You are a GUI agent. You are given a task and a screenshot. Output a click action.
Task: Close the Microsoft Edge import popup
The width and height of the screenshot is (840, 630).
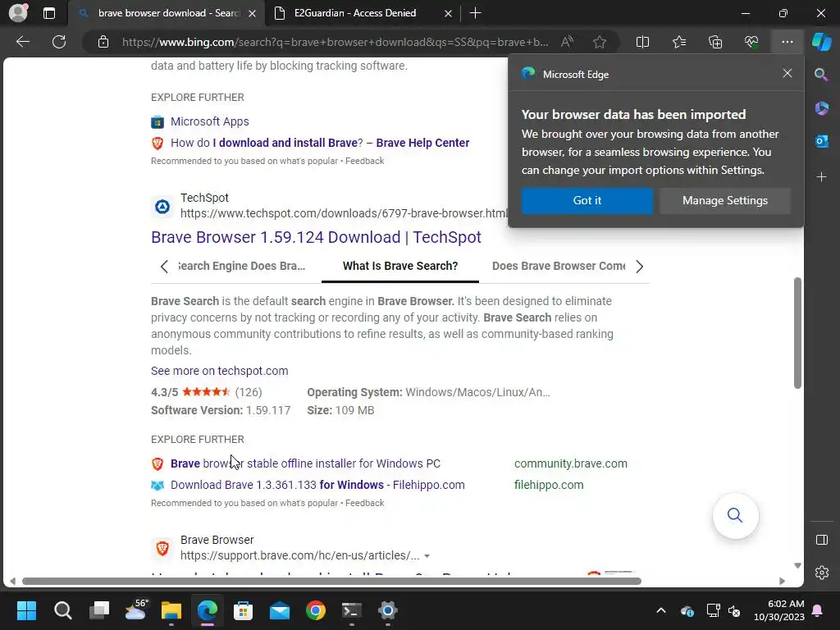coord(787,73)
